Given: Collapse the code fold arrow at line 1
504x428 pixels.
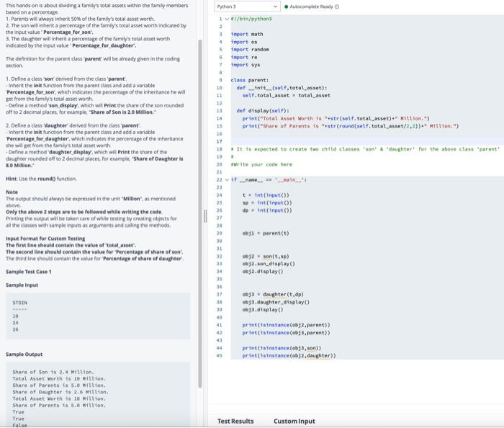Looking at the screenshot, I should point(227,19).
